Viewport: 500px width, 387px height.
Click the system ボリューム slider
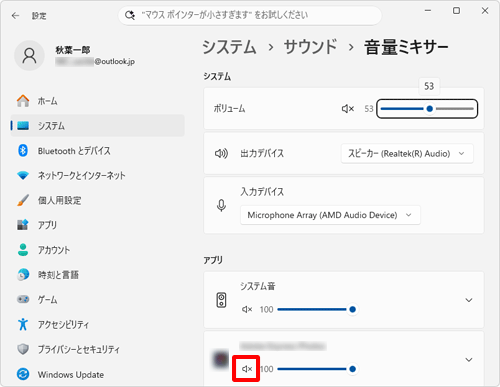[x=427, y=109]
